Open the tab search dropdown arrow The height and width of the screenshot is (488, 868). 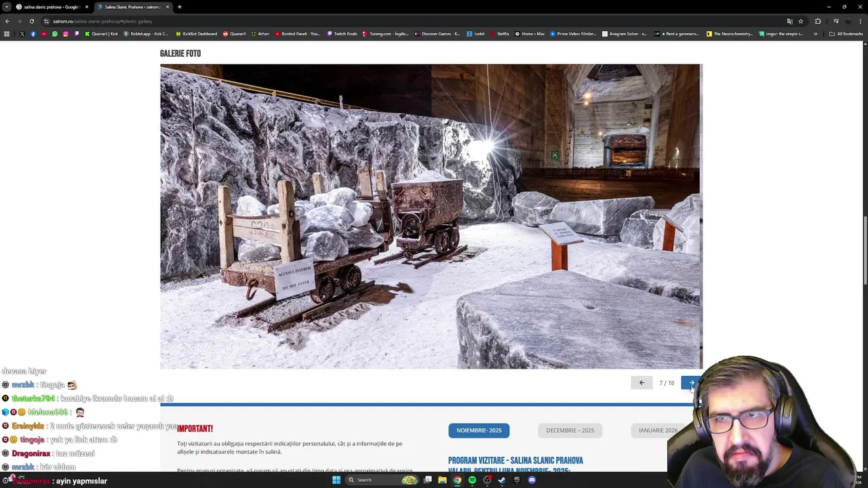7,7
